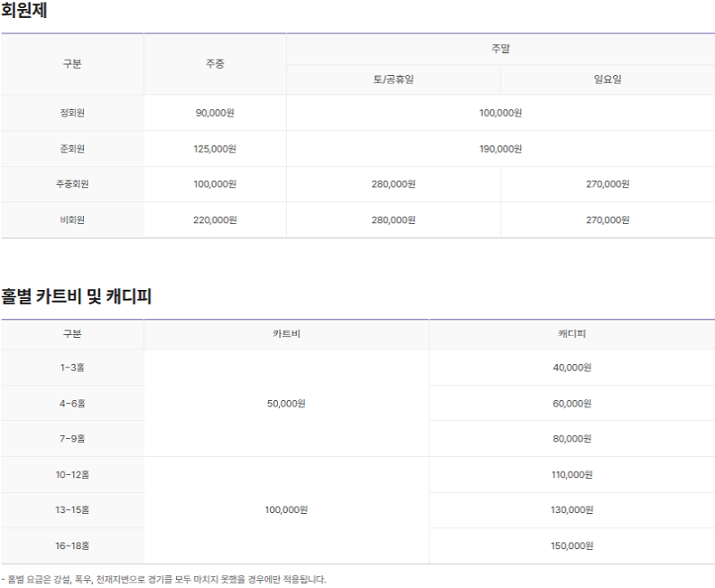Viewport: 715px width, 588px height.
Task: Select the 비회원 row label
Action: click(x=72, y=219)
